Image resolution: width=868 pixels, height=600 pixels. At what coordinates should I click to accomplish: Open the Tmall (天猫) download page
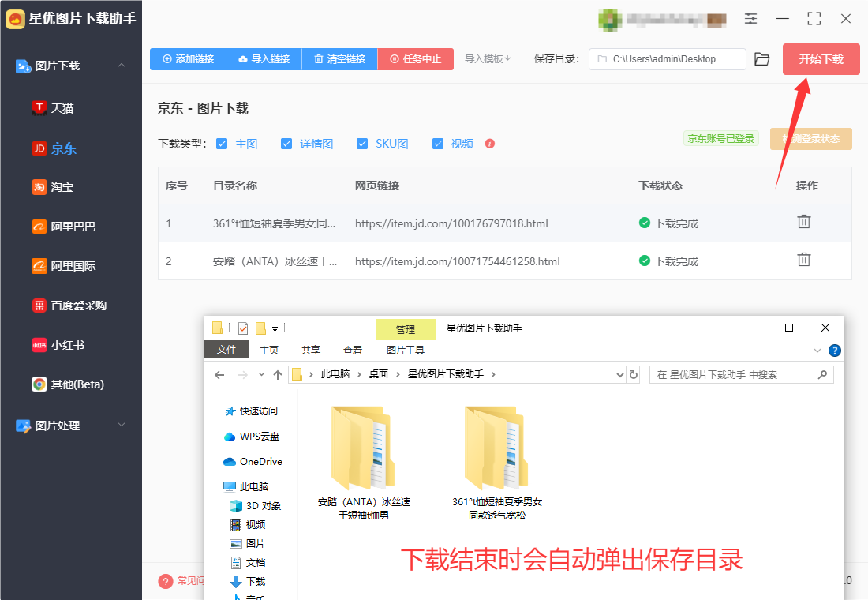point(53,108)
